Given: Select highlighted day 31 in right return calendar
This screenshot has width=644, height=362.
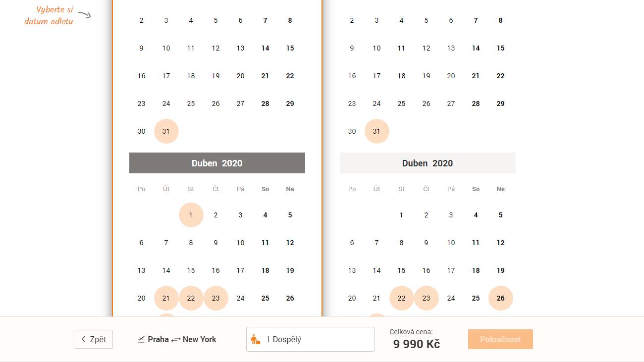Looking at the screenshot, I should (x=377, y=131).
